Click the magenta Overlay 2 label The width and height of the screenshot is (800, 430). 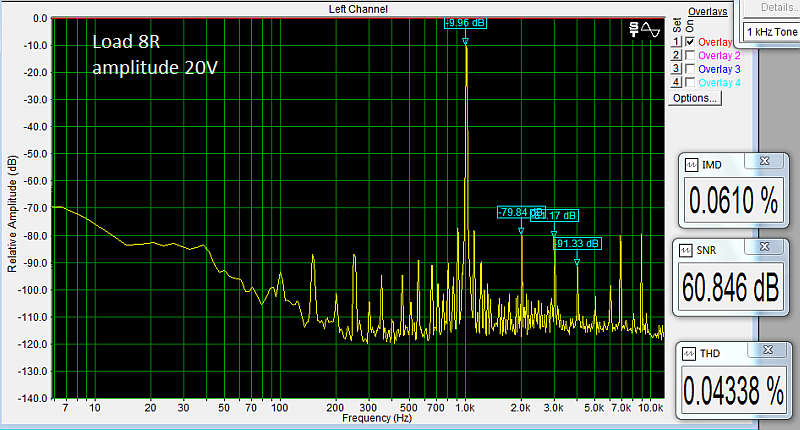point(719,56)
